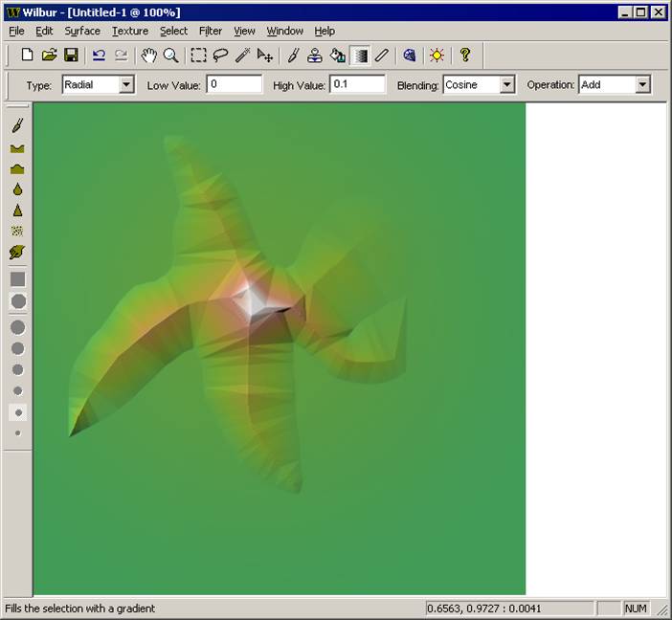The image size is (672, 620).
Task: Pick the second largest brush size
Action: point(17,349)
